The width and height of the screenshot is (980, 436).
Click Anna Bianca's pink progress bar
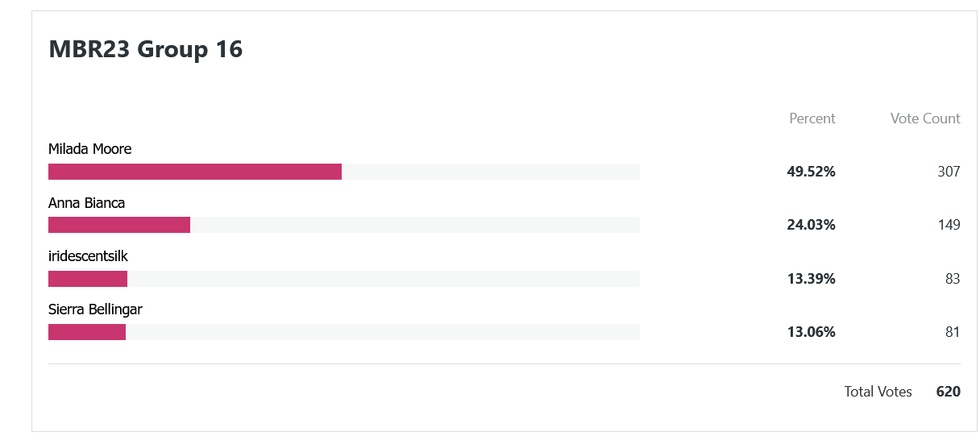tap(119, 225)
